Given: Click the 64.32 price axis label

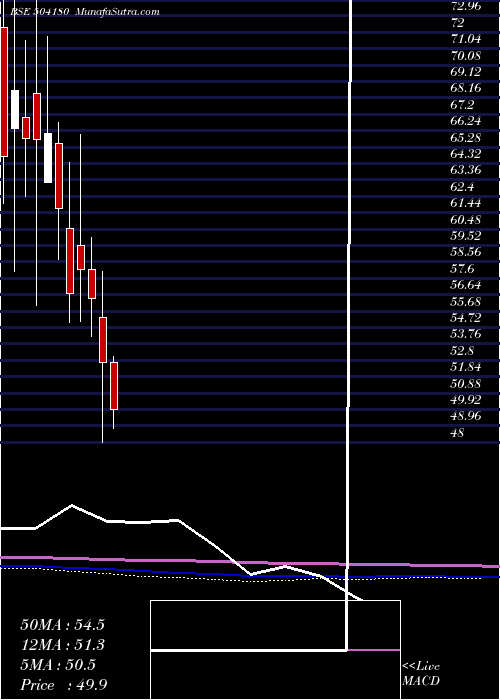Looking at the screenshot, I should point(466,154).
